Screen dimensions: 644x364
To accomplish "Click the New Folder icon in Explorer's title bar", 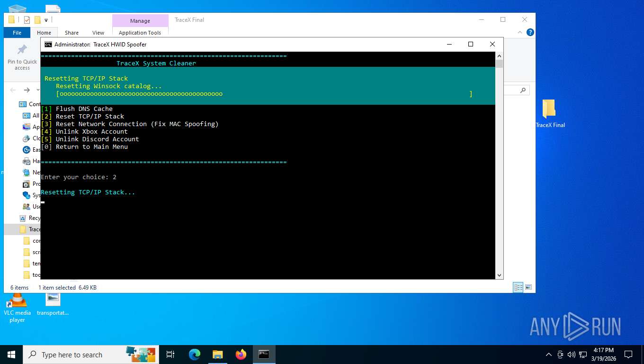I will point(37,20).
